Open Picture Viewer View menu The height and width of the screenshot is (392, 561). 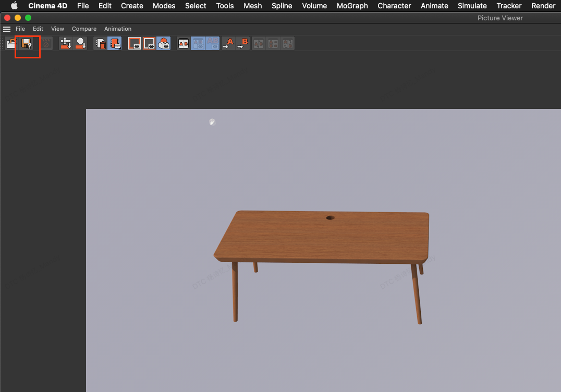pyautogui.click(x=57, y=29)
